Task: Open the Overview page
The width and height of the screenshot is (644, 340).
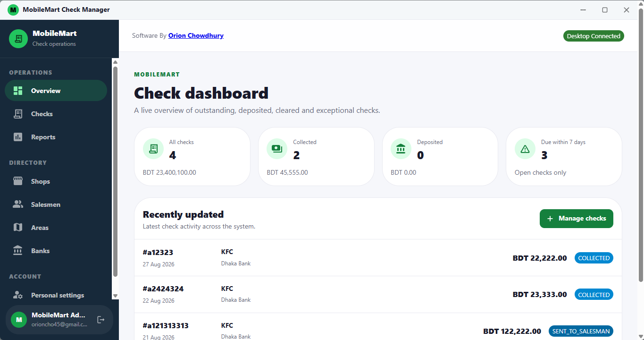Action: pyautogui.click(x=56, y=91)
